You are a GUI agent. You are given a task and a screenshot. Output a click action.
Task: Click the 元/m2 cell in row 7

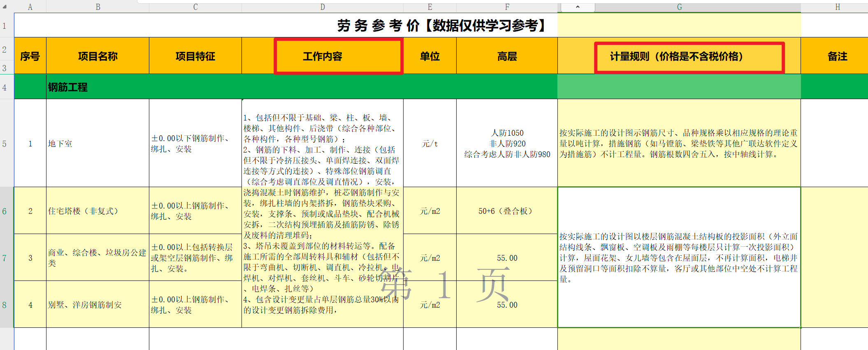pos(430,258)
